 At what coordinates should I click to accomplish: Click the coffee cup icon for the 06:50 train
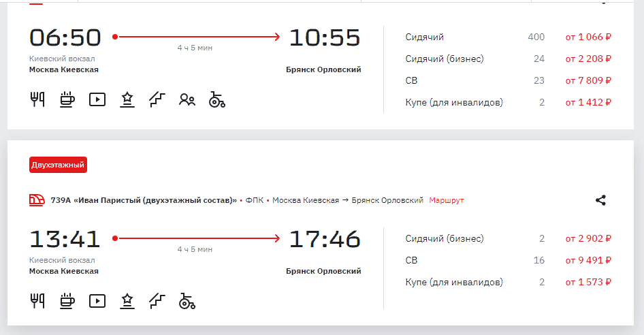tap(67, 99)
